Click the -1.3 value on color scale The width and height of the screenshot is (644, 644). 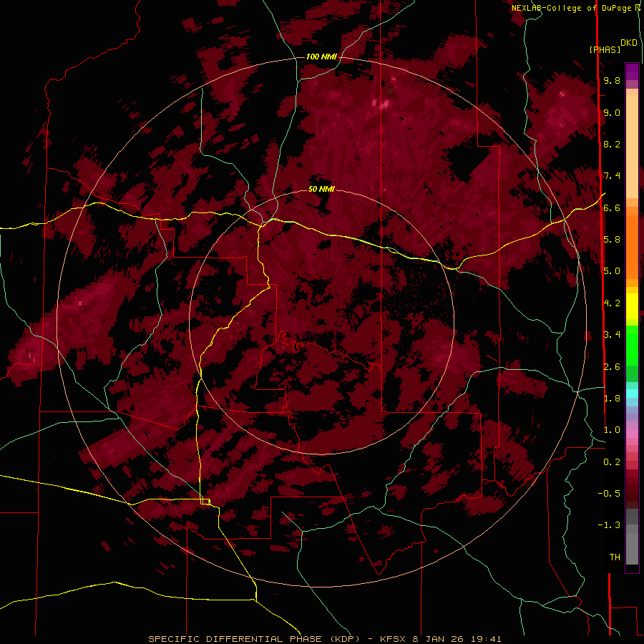[x=609, y=525]
